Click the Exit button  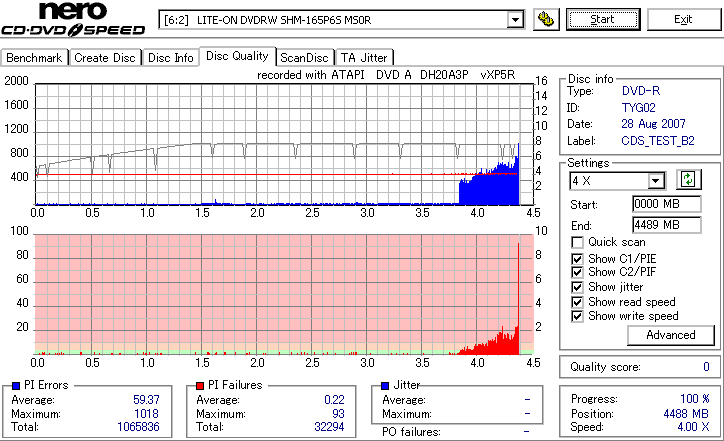point(683,19)
